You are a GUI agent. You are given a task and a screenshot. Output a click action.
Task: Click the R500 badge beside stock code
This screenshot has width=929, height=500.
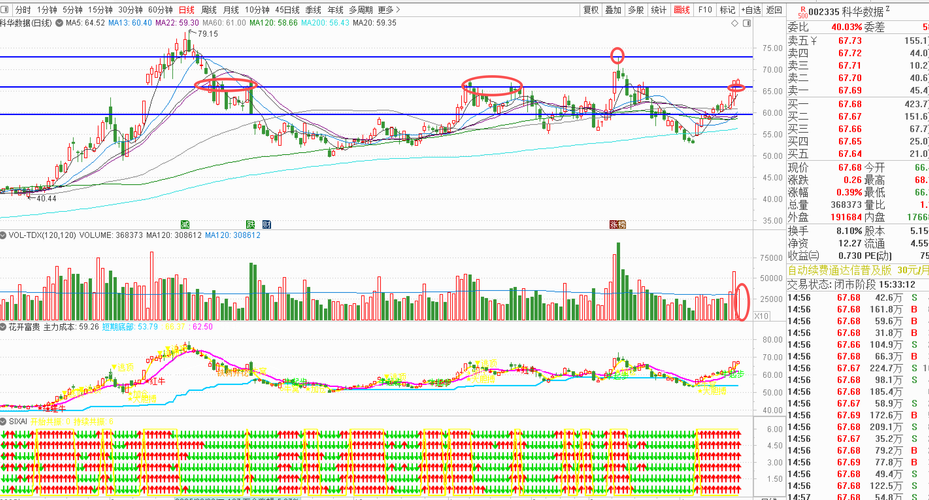[803, 12]
